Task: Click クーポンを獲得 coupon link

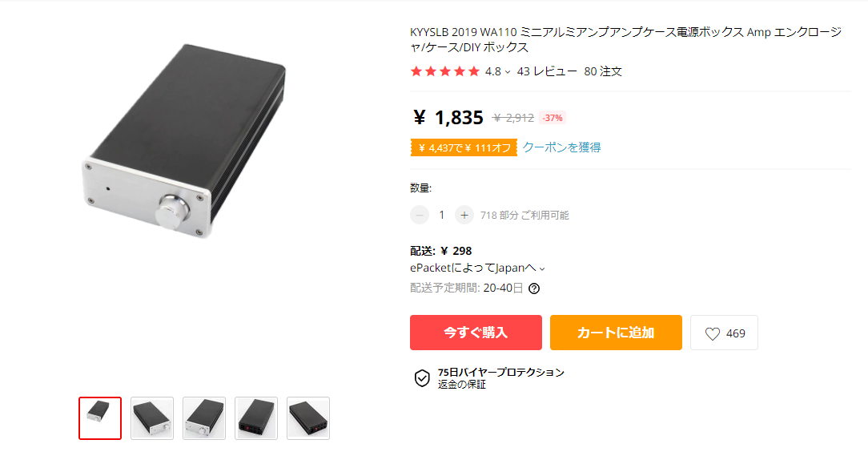Action: [562, 147]
